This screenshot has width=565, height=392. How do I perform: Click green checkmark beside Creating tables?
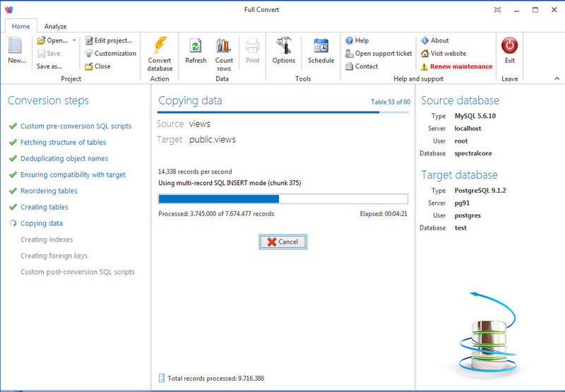point(13,207)
